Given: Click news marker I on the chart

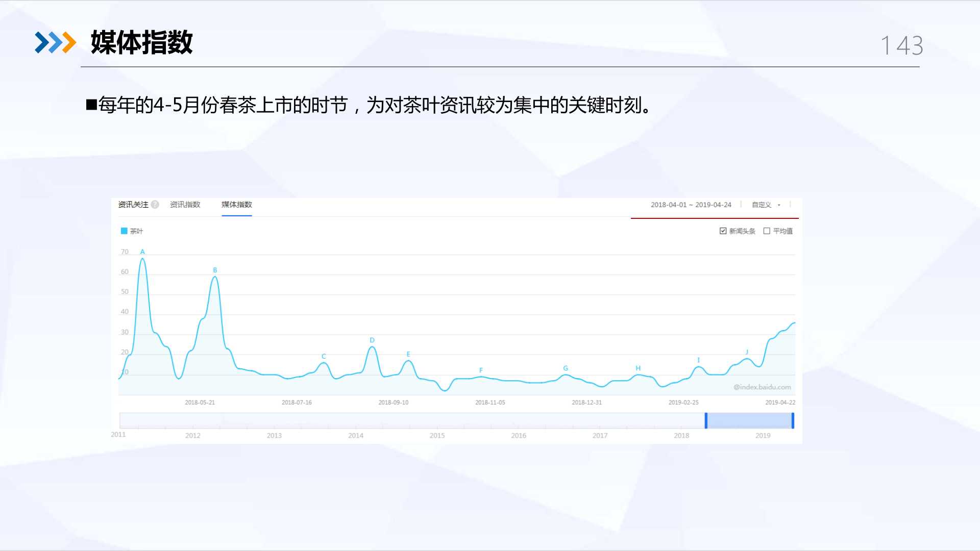Looking at the screenshot, I should 698,360.
